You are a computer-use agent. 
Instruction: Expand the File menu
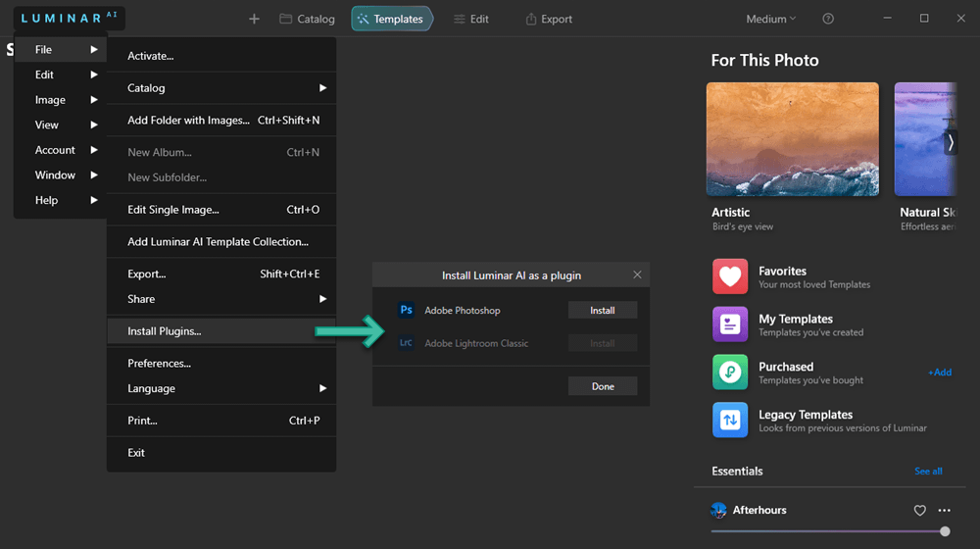point(61,49)
